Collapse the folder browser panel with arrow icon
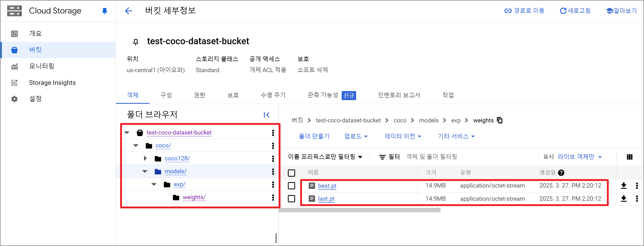644x246 pixels. [267, 115]
